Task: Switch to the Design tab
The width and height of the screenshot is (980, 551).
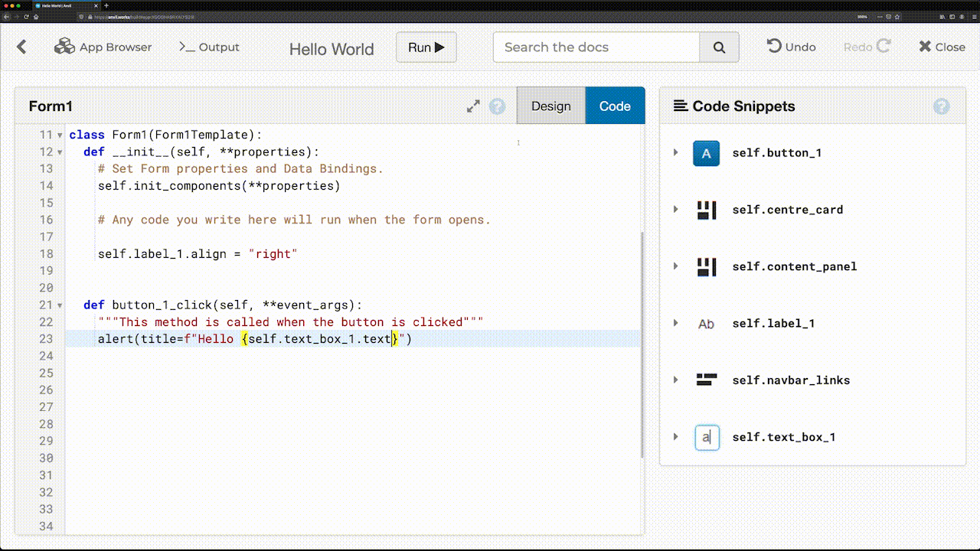Action: 550,106
